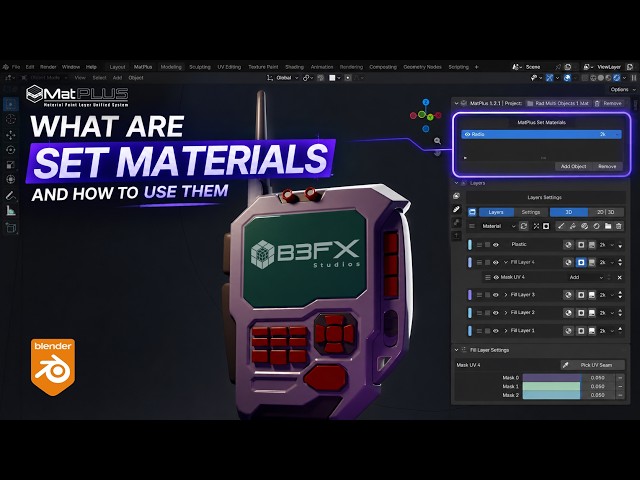Select the Scale tool in left toolbar
The height and width of the screenshot is (480, 640).
(11, 165)
